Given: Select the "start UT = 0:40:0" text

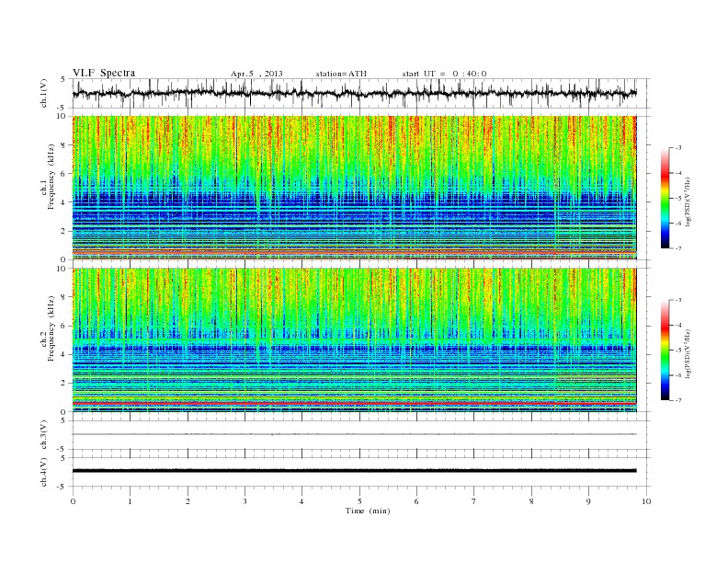Looking at the screenshot, I should click(x=444, y=74).
